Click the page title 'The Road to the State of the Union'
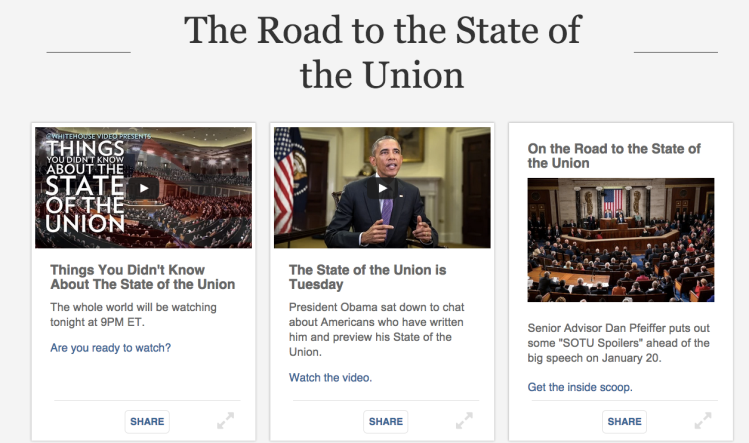The height and width of the screenshot is (443, 749). 382,53
